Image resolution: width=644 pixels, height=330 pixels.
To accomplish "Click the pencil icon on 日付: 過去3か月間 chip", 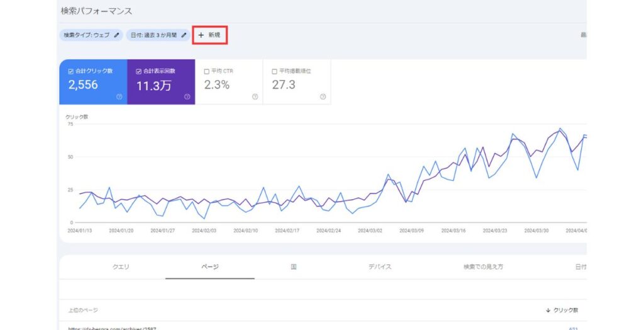I will click(x=184, y=35).
